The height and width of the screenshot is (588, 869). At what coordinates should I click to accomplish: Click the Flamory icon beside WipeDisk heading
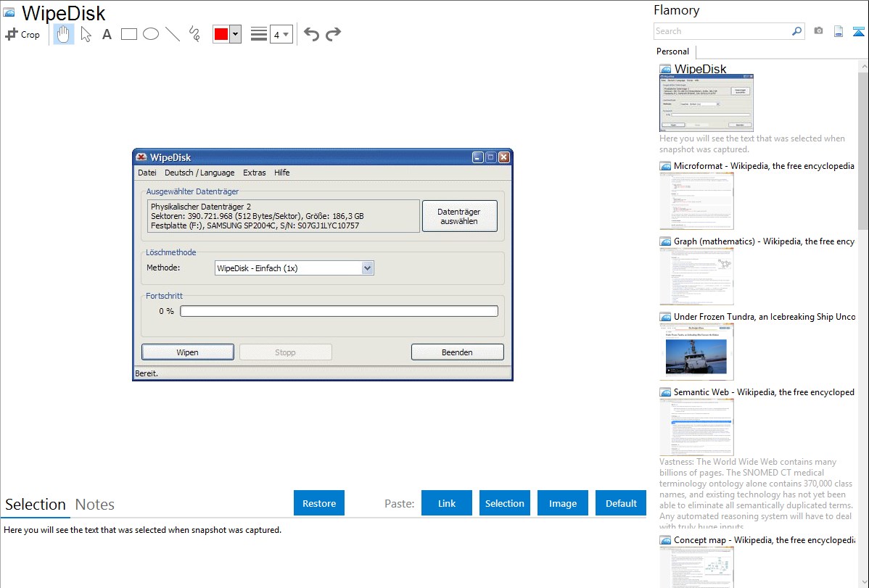(9, 13)
